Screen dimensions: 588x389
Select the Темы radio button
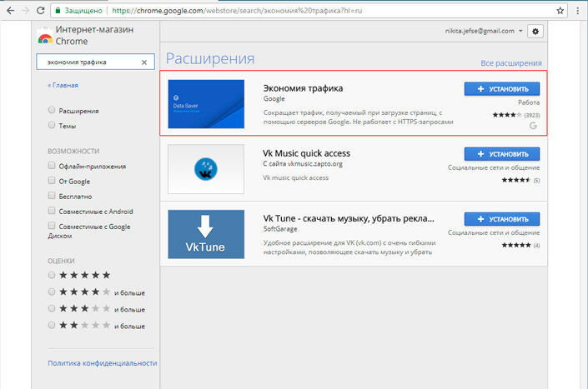[x=52, y=125]
